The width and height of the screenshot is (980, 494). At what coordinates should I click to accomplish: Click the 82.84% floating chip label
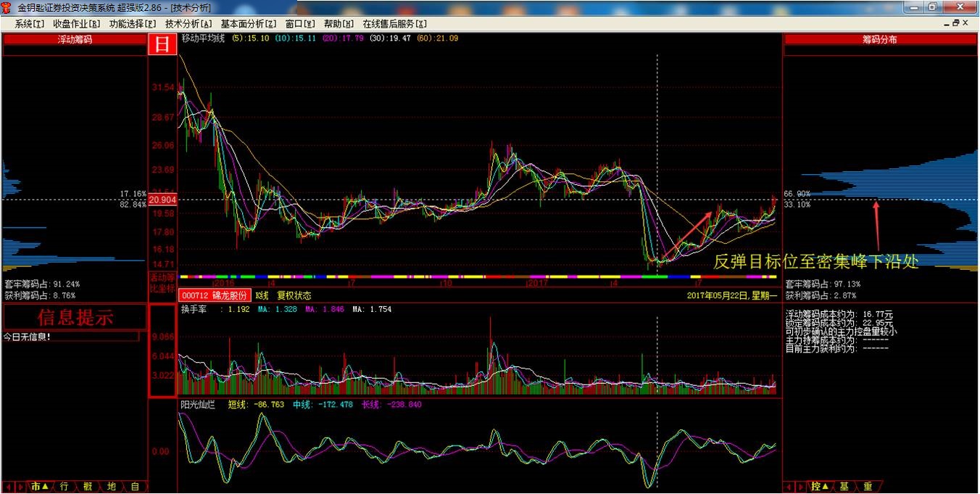pos(133,205)
